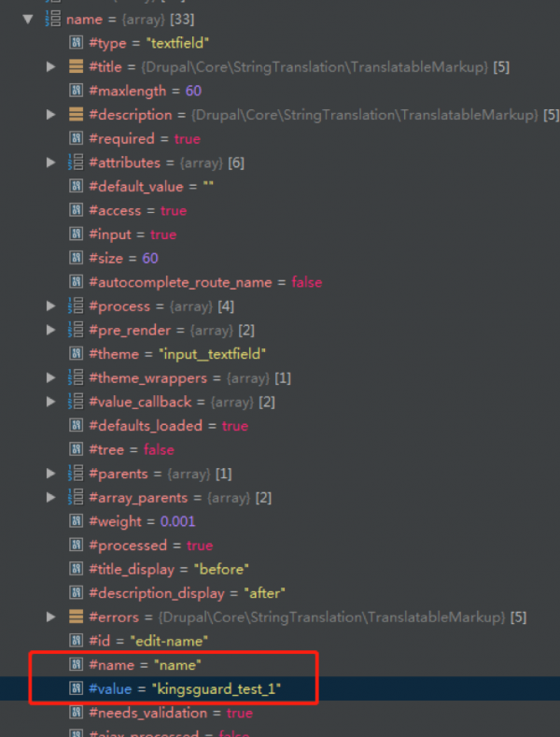This screenshot has width=560, height=737.
Task: Collapse the name array node
Action: click(26, 19)
